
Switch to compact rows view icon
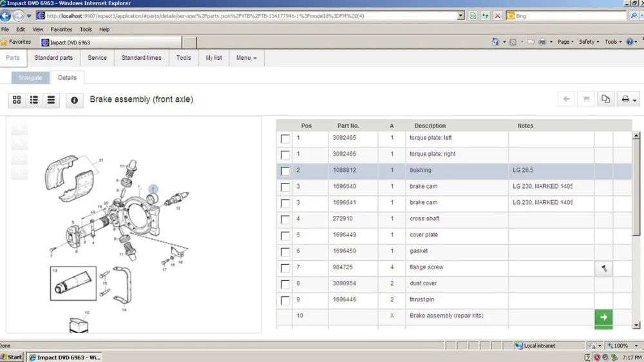51,100
